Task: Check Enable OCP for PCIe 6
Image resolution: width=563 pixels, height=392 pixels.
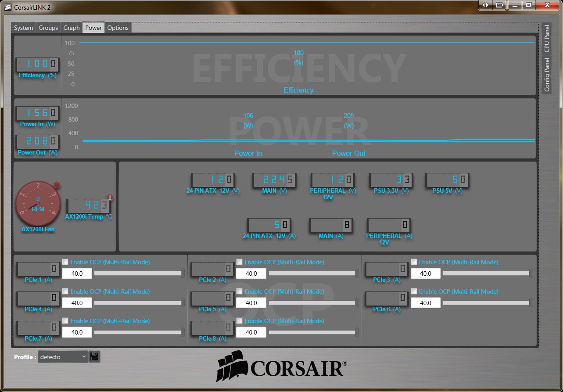Action: pos(414,291)
